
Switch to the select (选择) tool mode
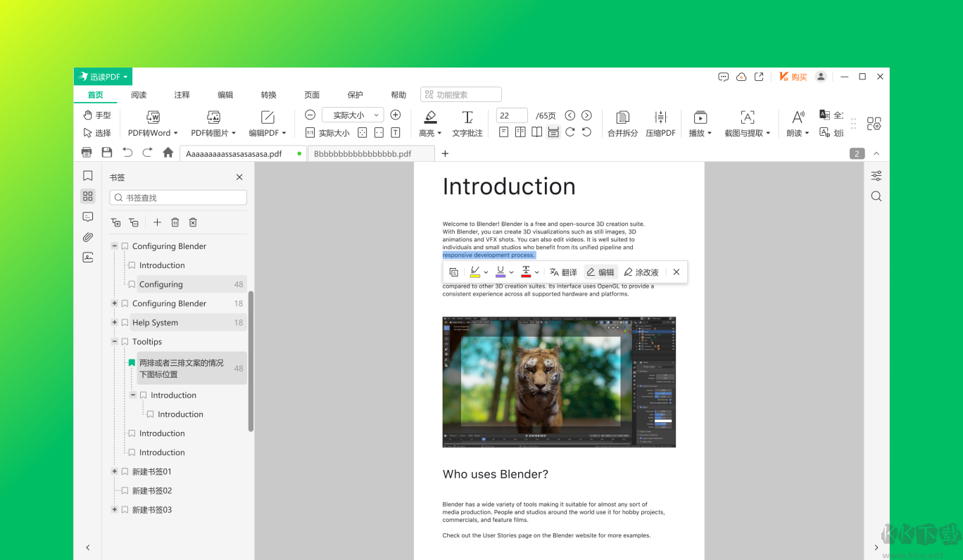(x=97, y=133)
